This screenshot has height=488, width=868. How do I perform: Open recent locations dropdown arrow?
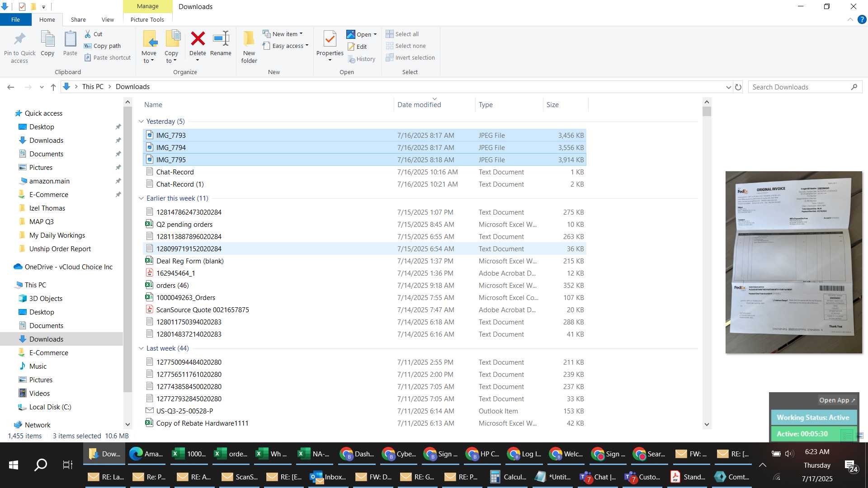pos(42,87)
